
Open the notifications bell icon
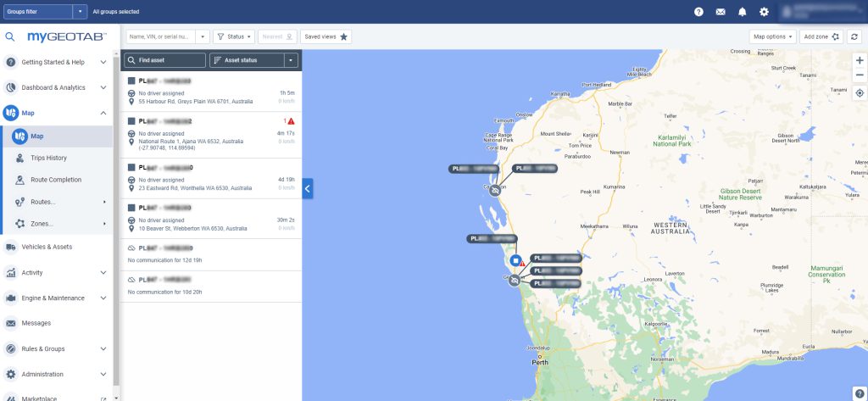pos(743,12)
